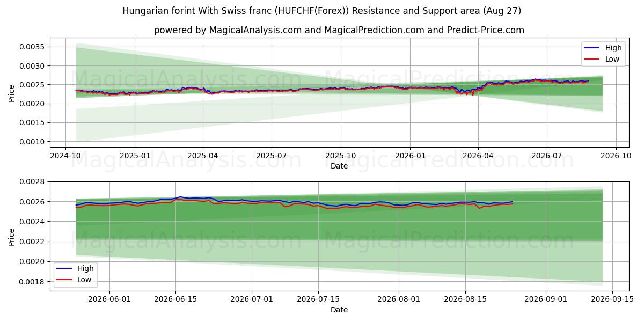The height and width of the screenshot is (322, 644).
Task: Click the bottom chart y-axis value 0.0024
Action: point(32,222)
